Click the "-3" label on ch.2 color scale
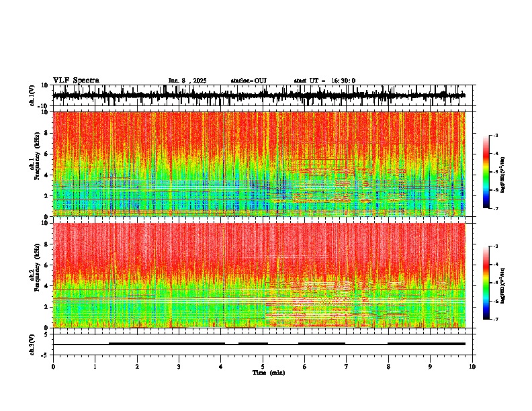 [496, 246]
